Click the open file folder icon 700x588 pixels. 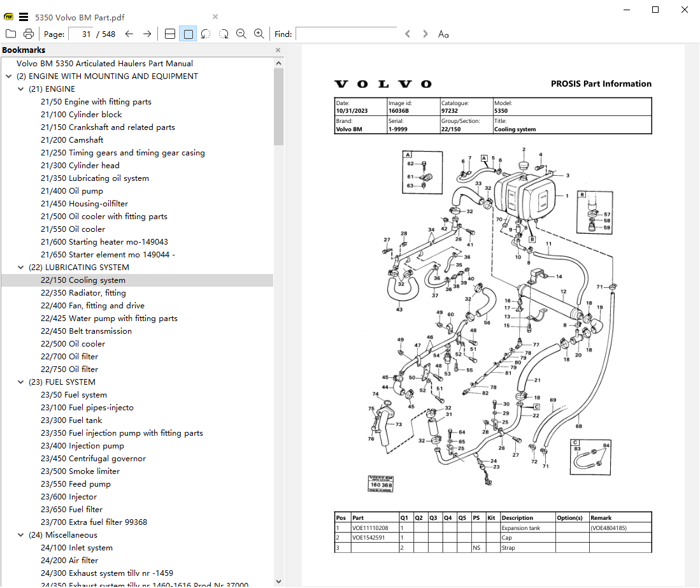pos(11,34)
